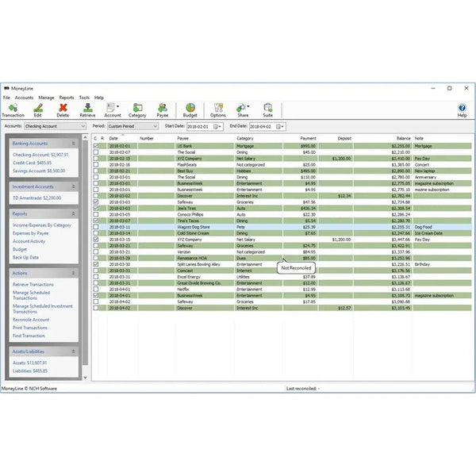Click Reconcile Account action link
Screen dimensions: 476x476
tap(31, 320)
